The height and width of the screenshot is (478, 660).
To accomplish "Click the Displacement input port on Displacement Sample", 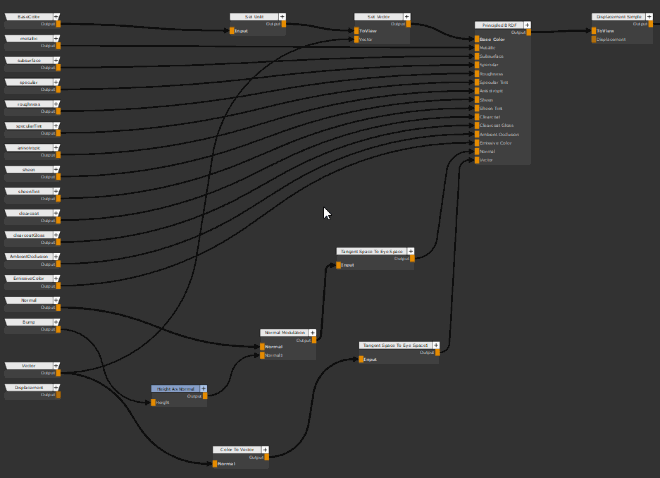I will coord(593,39).
